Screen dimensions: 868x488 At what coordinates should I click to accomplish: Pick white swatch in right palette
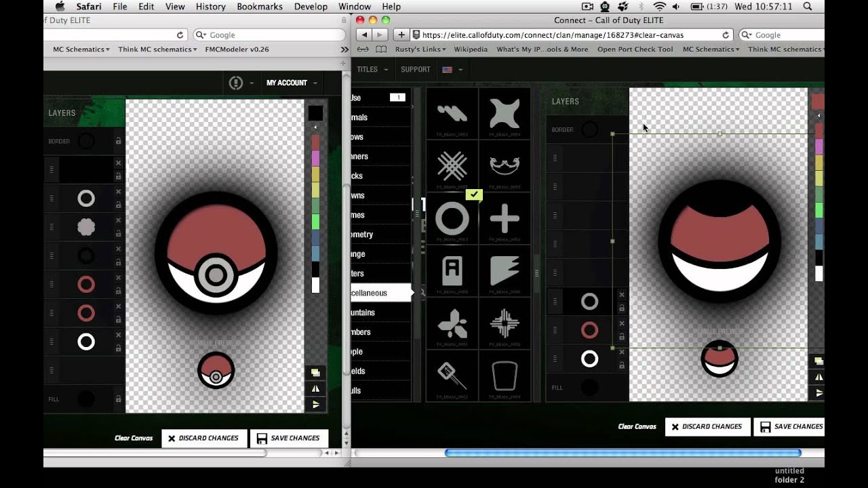click(818, 274)
